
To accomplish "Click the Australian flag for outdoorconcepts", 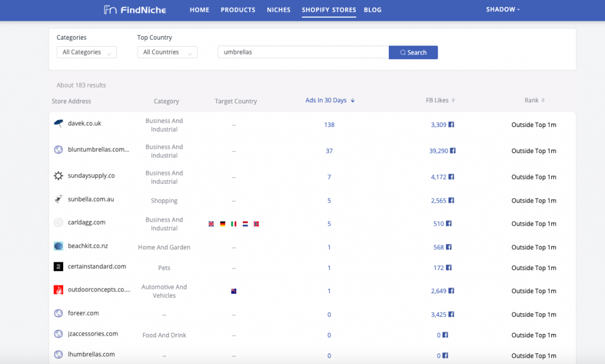I will coord(234,291).
